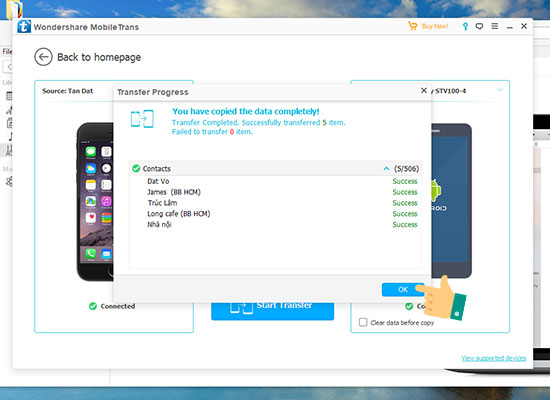Screen dimensions: 550x400
Task: Open the feedback speech bubble icon
Action: 479,26
